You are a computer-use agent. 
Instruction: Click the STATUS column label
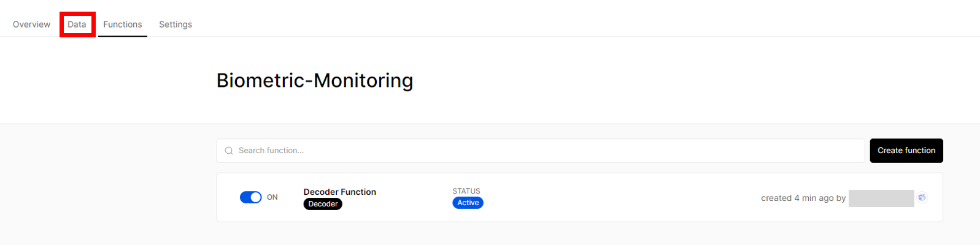[x=466, y=191]
